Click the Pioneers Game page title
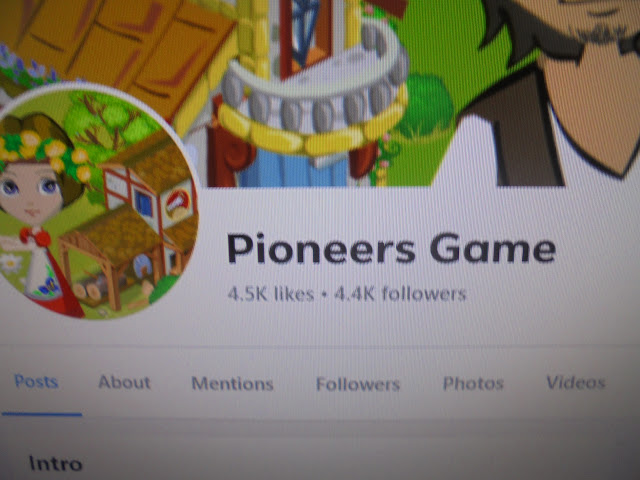This screenshot has width=640, height=480. pos(391,249)
